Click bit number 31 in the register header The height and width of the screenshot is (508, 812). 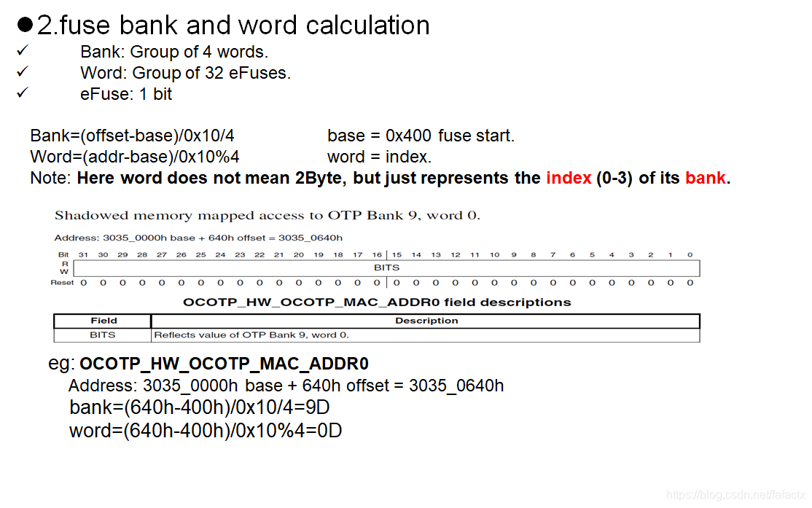pyautogui.click(x=83, y=255)
